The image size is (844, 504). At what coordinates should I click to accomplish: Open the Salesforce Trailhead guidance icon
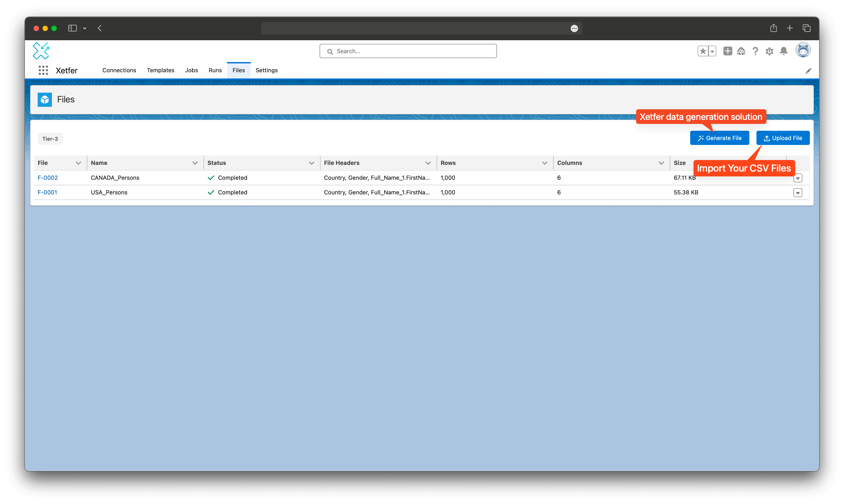pos(741,51)
